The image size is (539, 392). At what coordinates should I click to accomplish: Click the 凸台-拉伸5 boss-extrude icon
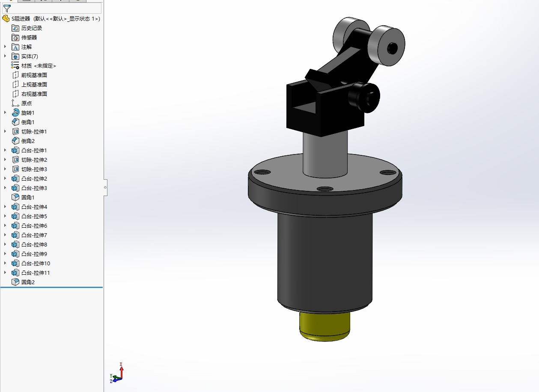pos(15,216)
